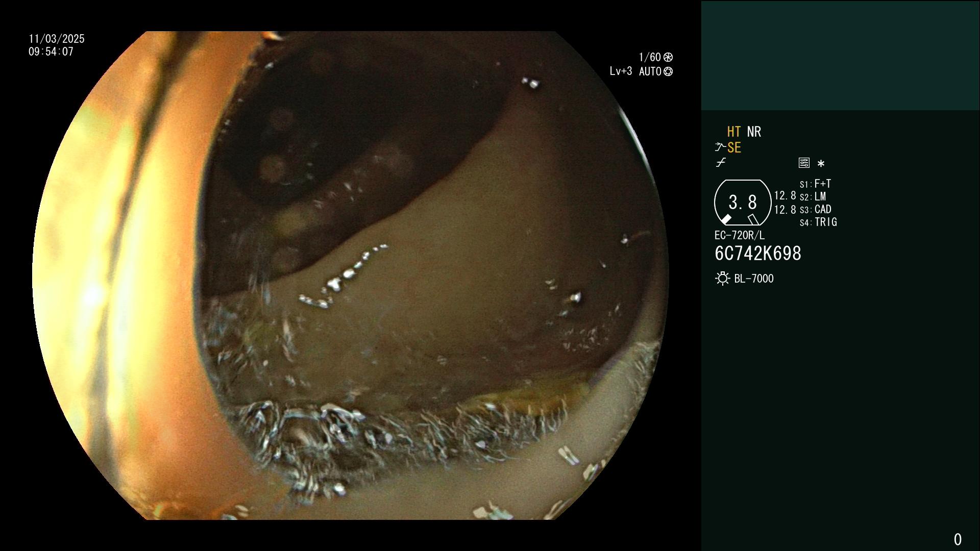This screenshot has width=980, height=551.
Task: Click the BL-7000 light source label
Action: click(x=754, y=279)
